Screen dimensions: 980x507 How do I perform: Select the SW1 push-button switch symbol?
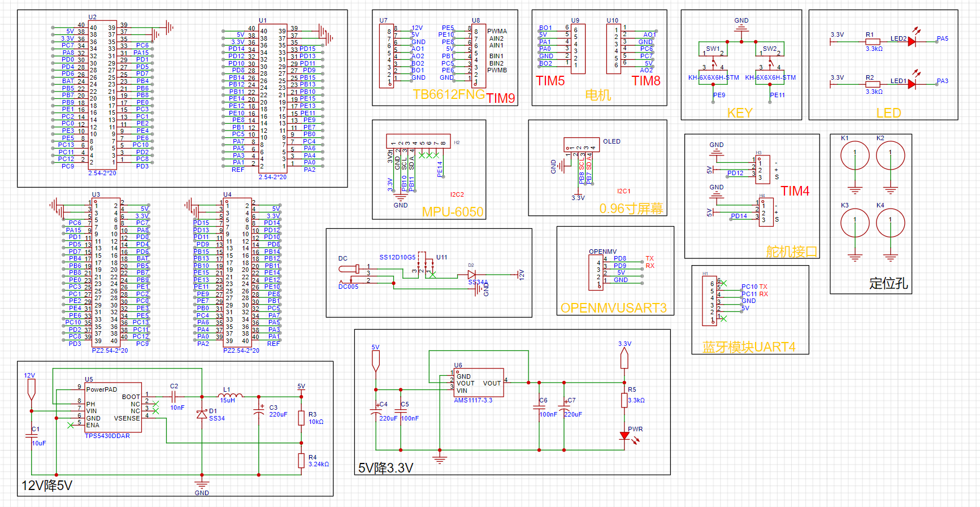pyautogui.click(x=713, y=62)
